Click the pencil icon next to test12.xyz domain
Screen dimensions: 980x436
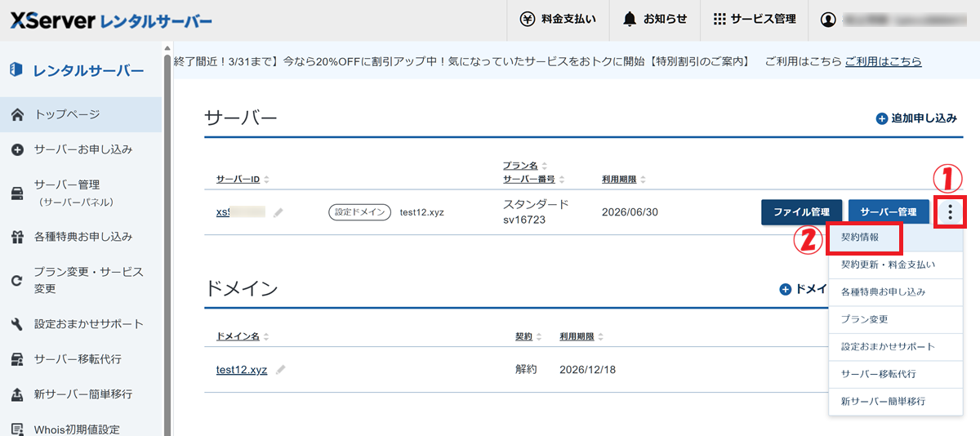(x=281, y=370)
